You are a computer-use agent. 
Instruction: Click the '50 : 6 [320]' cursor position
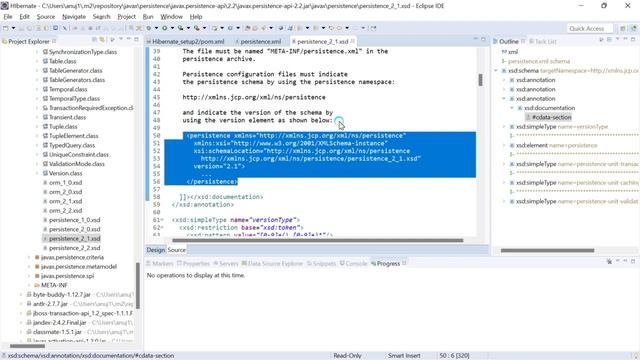[454, 356]
